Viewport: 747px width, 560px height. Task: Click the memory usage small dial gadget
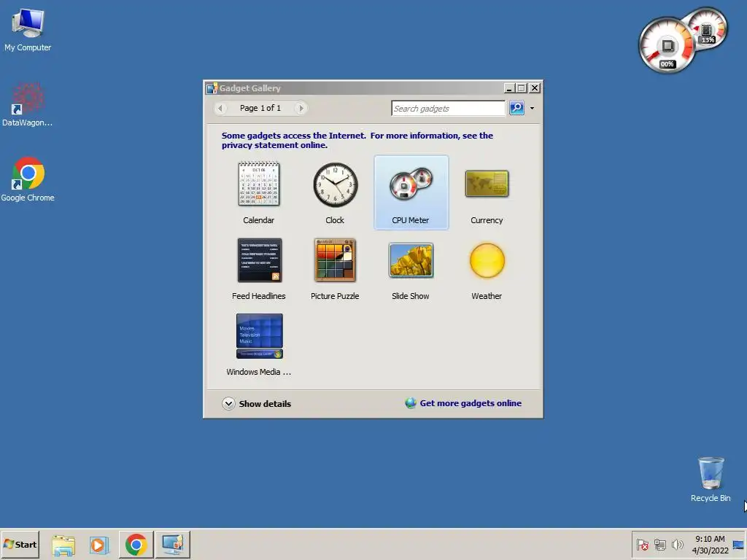coord(708,28)
